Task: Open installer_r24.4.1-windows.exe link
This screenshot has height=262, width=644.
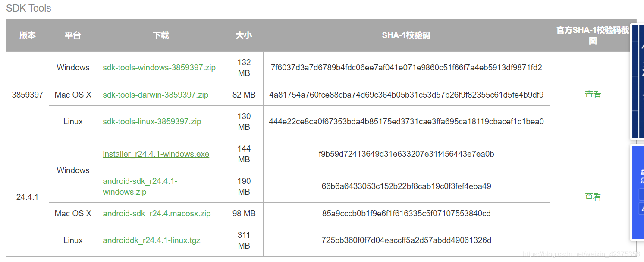Action: 156,154
